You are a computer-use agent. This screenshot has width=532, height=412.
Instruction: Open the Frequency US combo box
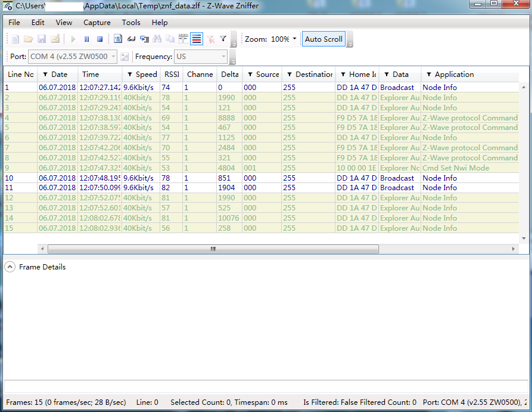point(201,57)
